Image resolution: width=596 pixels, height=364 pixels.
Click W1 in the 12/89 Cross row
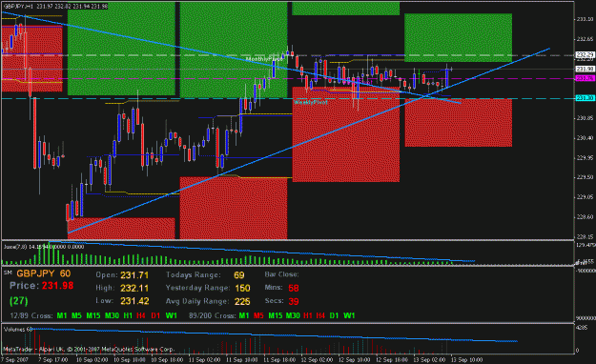pyautogui.click(x=172, y=315)
